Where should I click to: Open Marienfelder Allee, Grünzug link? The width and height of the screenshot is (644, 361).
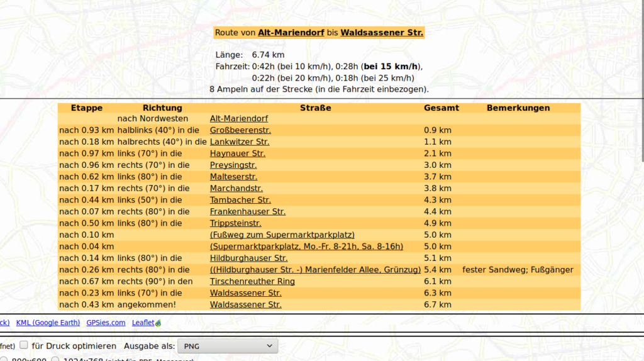point(316,270)
